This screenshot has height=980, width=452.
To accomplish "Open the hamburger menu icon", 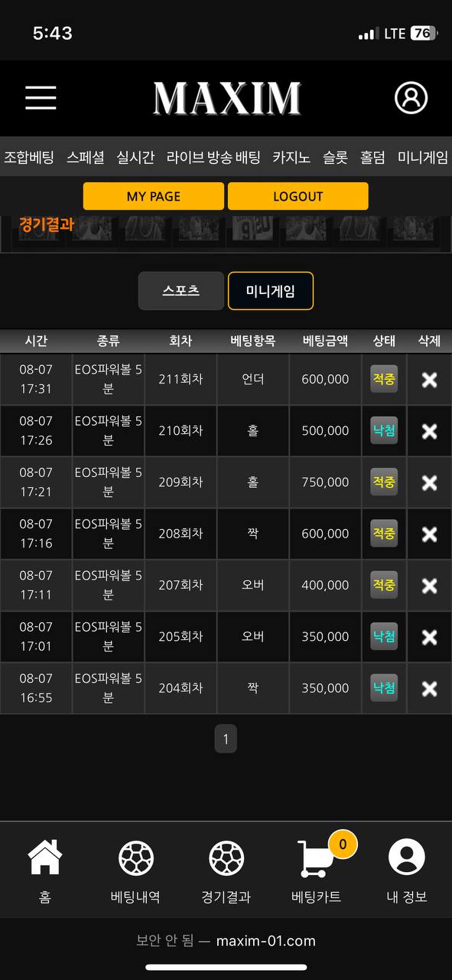I will (x=41, y=98).
